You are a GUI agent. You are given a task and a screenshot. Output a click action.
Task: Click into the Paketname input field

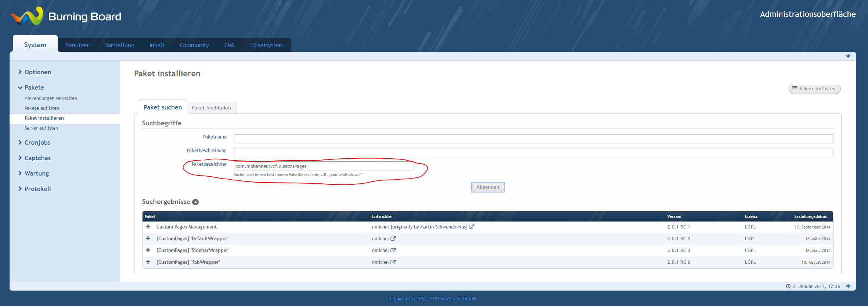(533, 139)
